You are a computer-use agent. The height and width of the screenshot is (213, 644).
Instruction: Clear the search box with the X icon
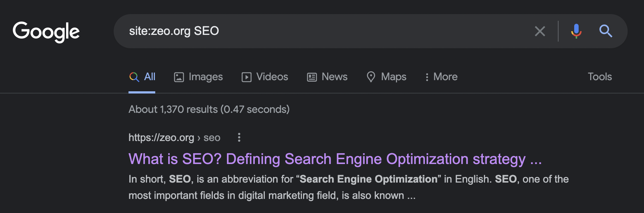540,31
